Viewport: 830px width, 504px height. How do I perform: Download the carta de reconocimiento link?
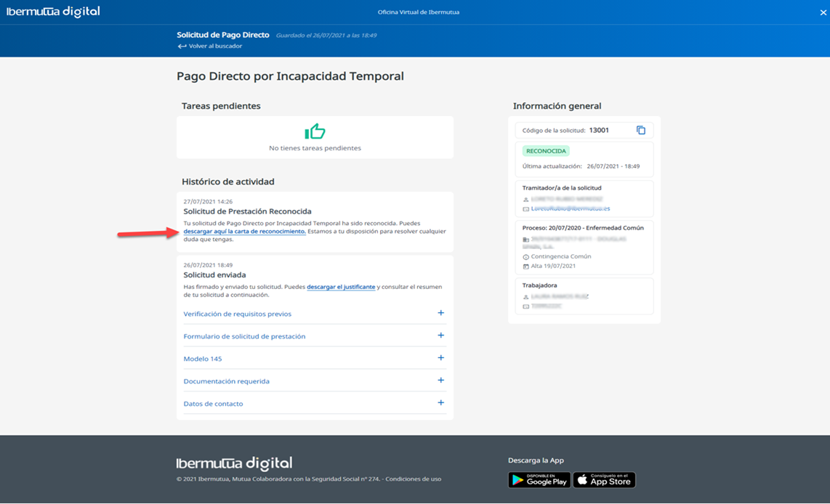[244, 232]
